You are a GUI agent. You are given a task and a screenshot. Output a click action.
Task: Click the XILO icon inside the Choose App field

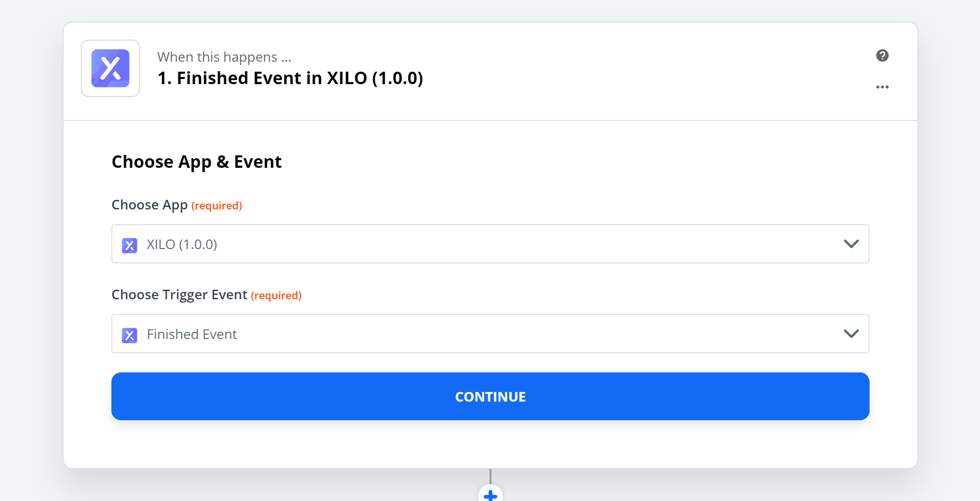[x=130, y=245]
